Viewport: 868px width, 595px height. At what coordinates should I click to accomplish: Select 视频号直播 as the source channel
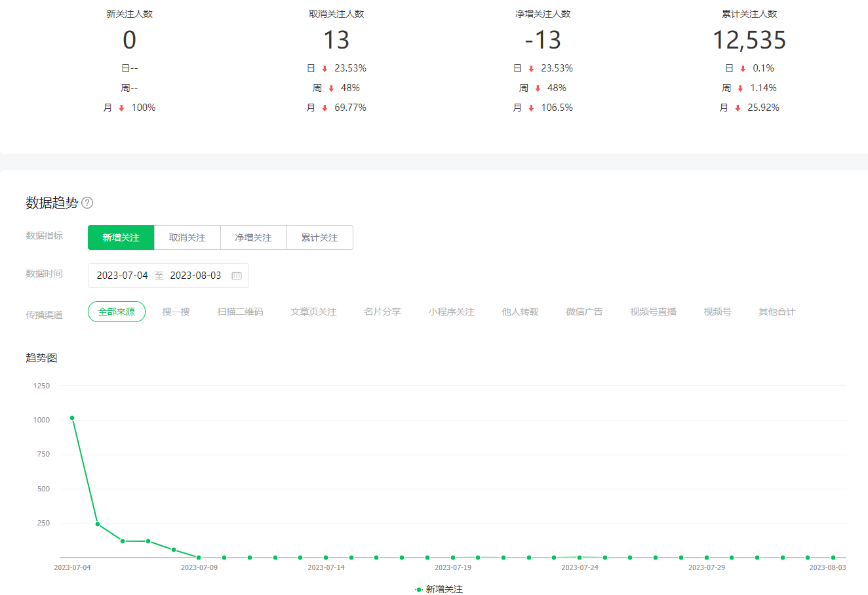pos(653,312)
